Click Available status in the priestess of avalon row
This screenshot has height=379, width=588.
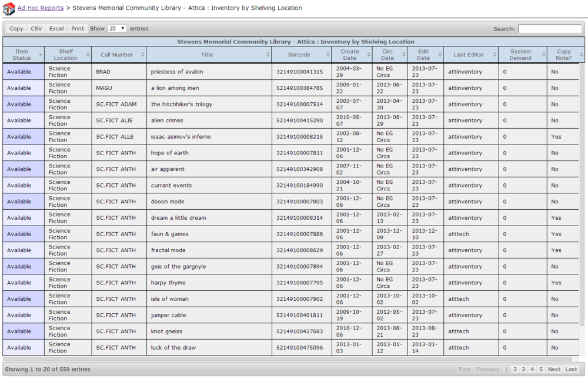click(19, 72)
